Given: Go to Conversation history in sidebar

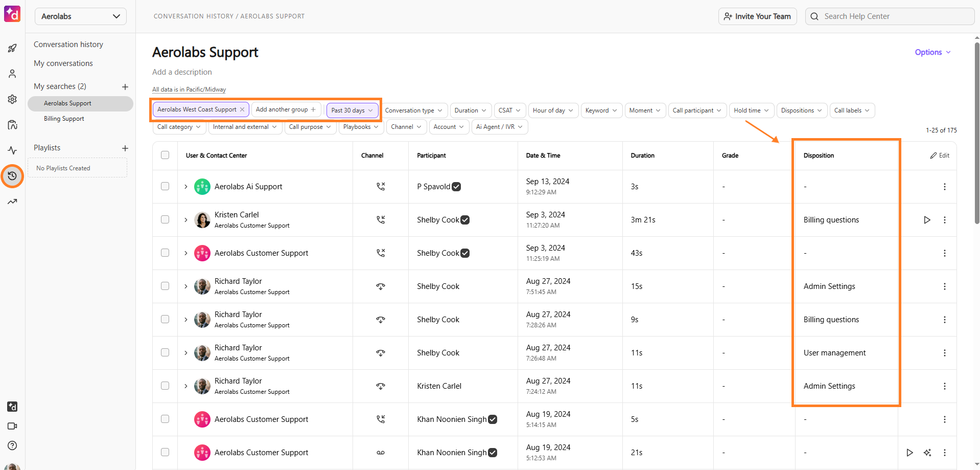Looking at the screenshot, I should pos(68,44).
